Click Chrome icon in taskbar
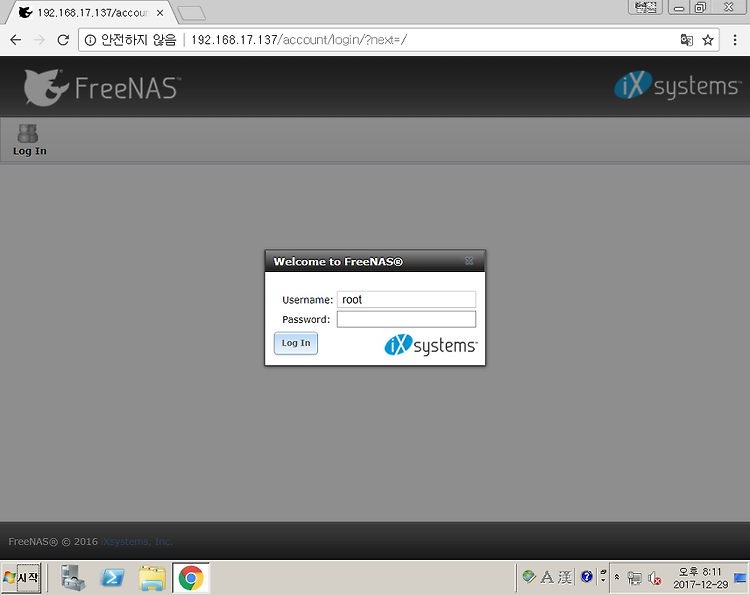Viewport: 750px width, 595px height. 191,578
